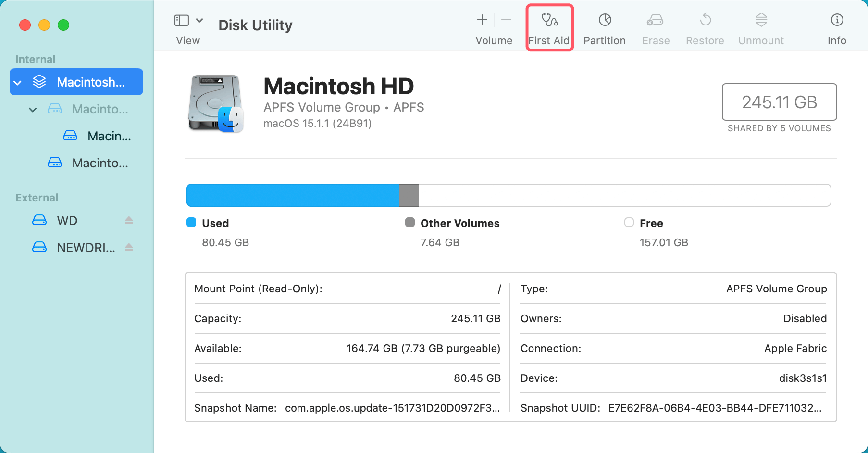This screenshot has width=868, height=453.
Task: Select WD in the sidebar
Action: (x=66, y=220)
